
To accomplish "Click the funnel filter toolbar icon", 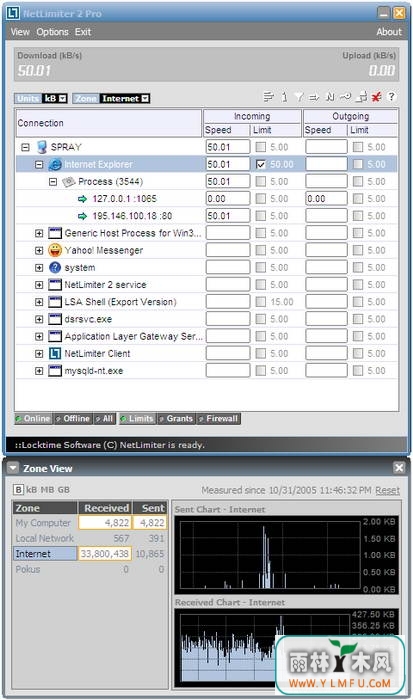I will coord(299,96).
